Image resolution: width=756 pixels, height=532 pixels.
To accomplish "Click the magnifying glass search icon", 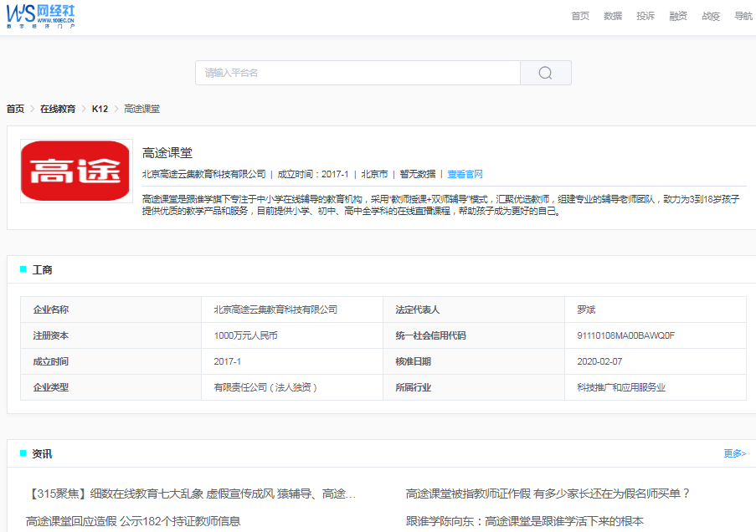I will [545, 73].
